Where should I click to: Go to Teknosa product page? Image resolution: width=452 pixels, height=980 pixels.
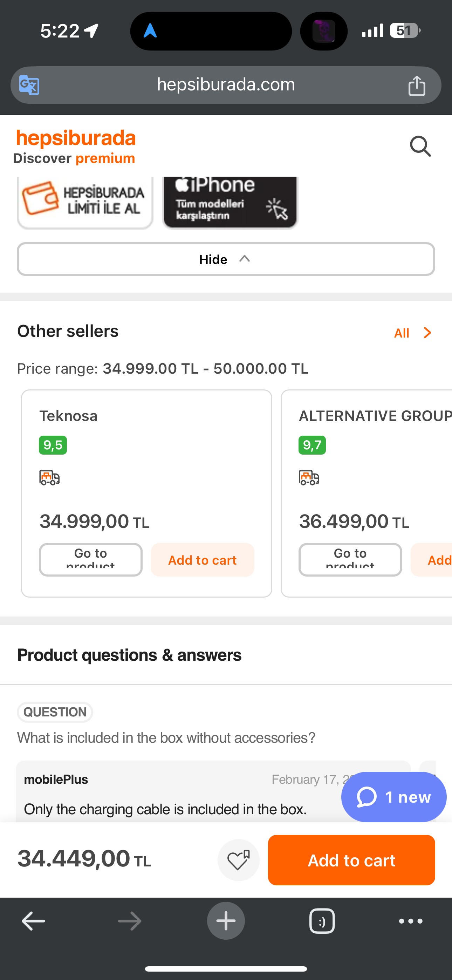point(90,560)
